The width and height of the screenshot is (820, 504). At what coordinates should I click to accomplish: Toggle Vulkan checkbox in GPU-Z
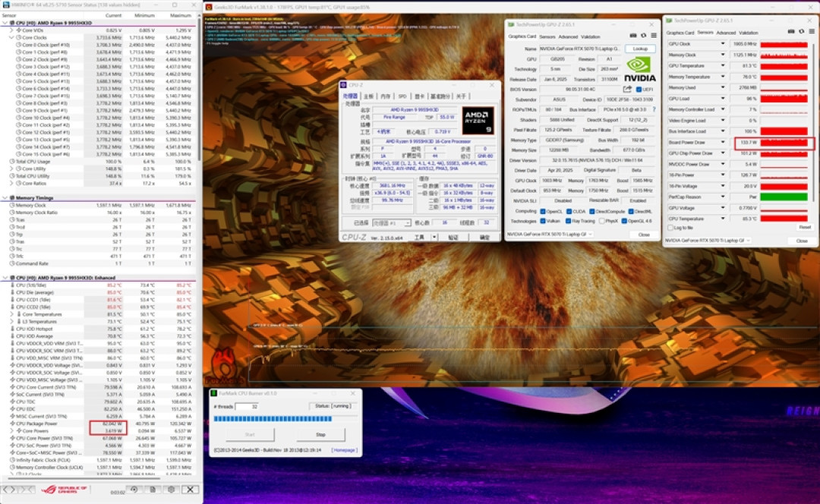click(543, 221)
